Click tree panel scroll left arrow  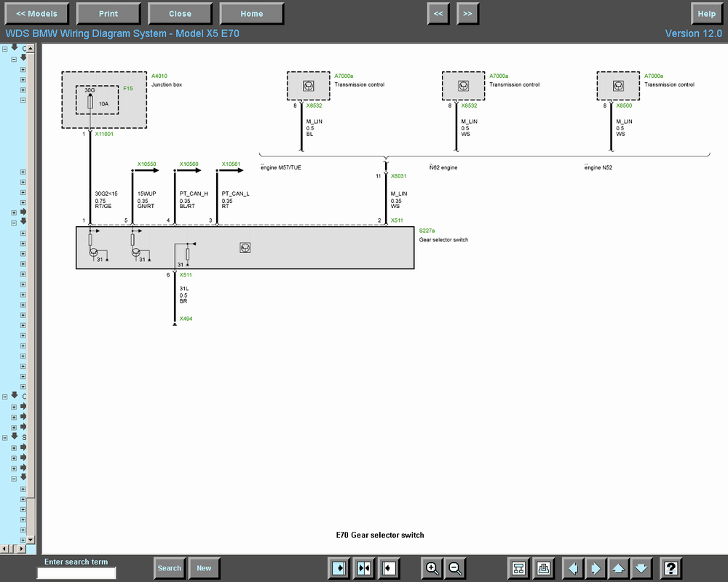4,549
